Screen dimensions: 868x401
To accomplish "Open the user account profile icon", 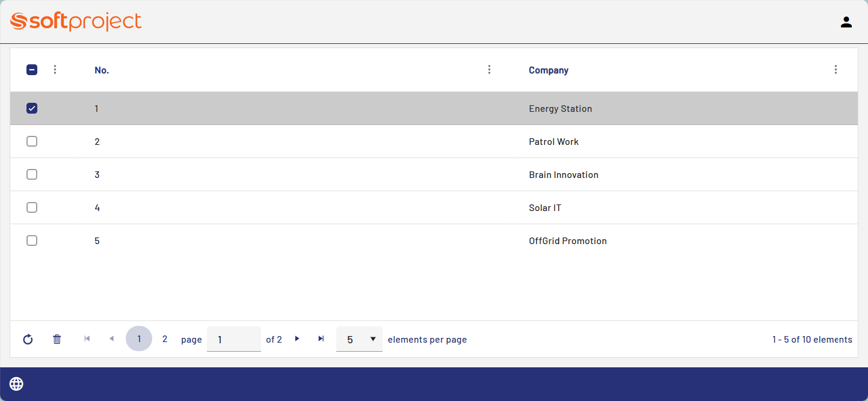I will pyautogui.click(x=846, y=22).
